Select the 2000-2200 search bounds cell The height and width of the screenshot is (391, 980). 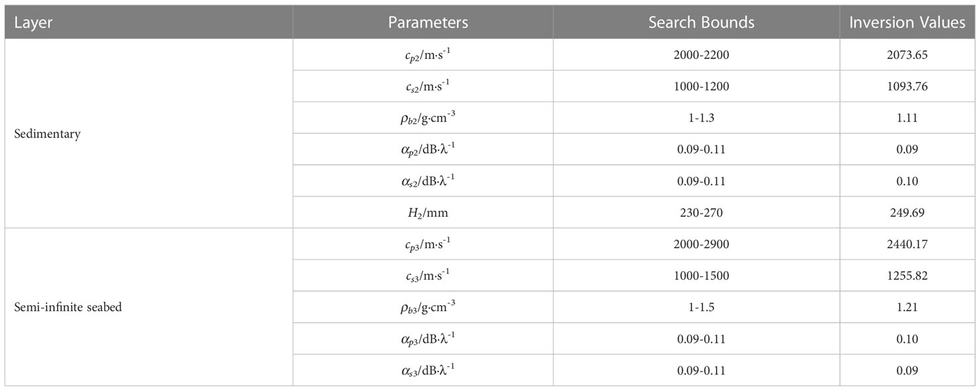click(697, 54)
